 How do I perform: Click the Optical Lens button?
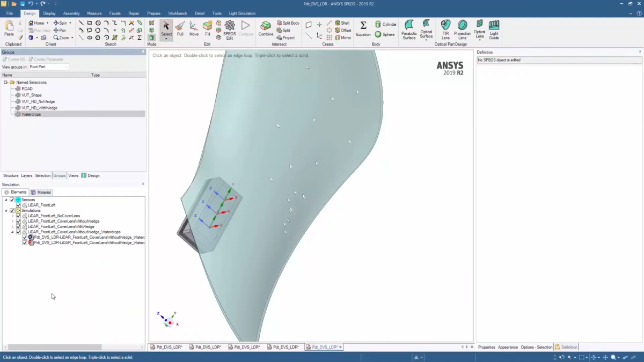click(x=479, y=30)
